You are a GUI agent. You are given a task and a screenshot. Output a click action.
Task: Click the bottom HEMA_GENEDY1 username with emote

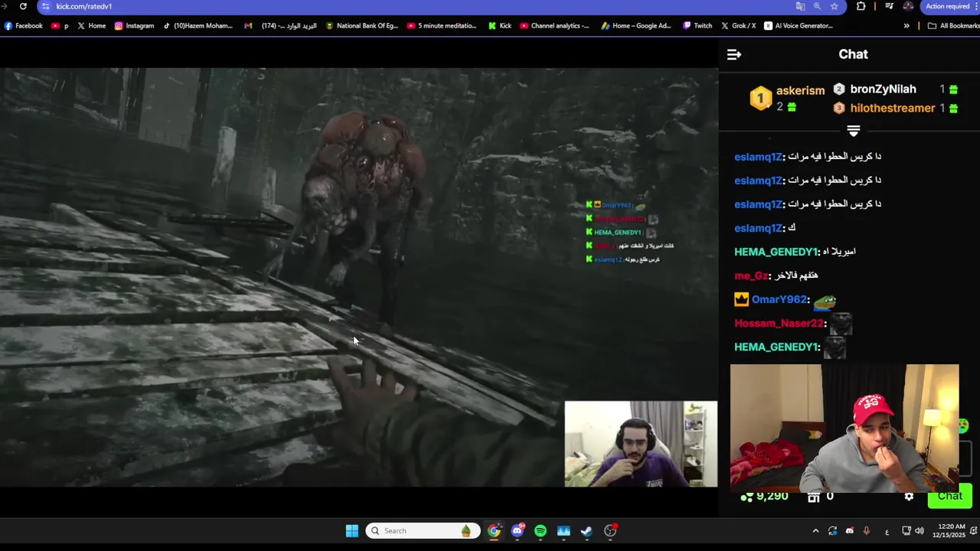776,347
